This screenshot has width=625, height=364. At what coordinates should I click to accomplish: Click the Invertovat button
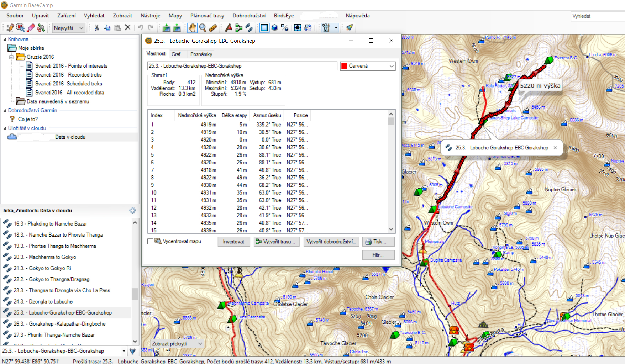pos(233,242)
